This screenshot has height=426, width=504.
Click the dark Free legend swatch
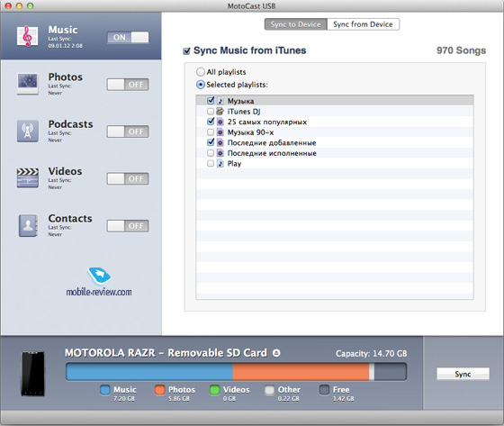(324, 390)
